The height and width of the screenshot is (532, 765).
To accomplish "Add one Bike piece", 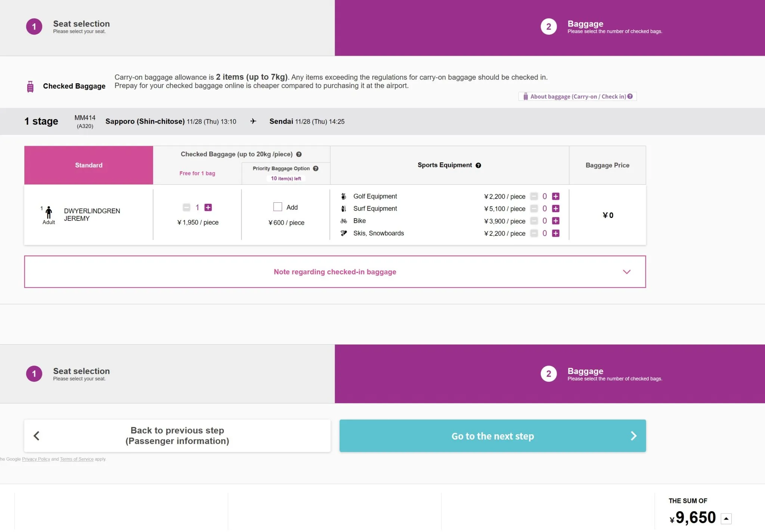I will pos(555,221).
